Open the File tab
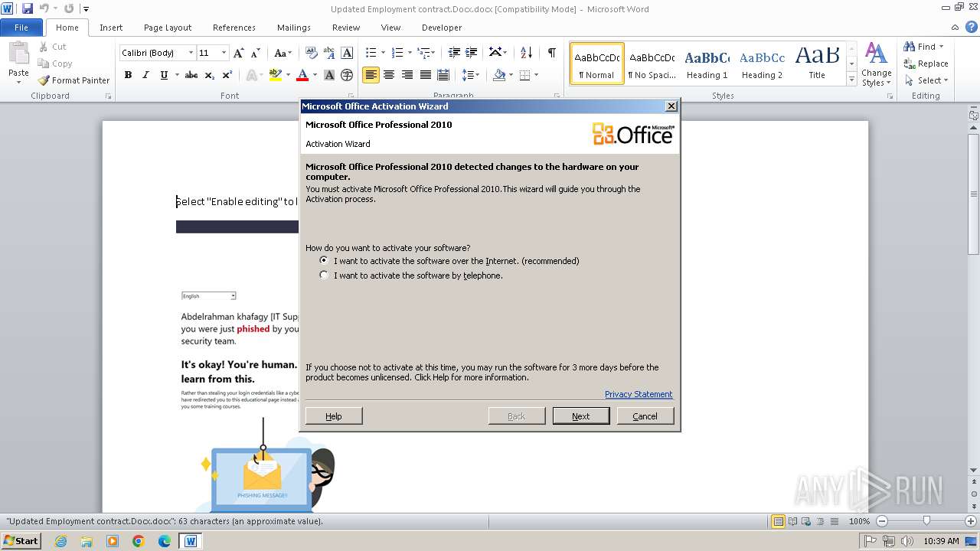980x551 pixels. [21, 28]
